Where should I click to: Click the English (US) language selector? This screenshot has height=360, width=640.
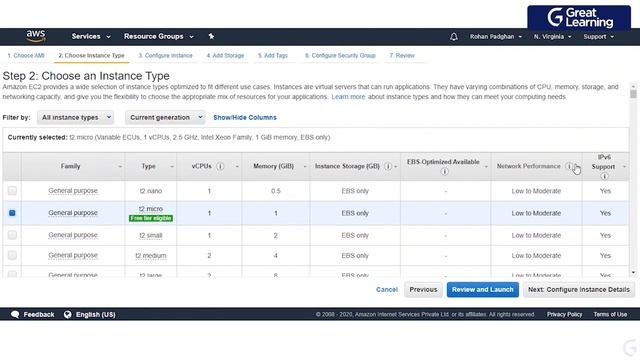(96, 314)
